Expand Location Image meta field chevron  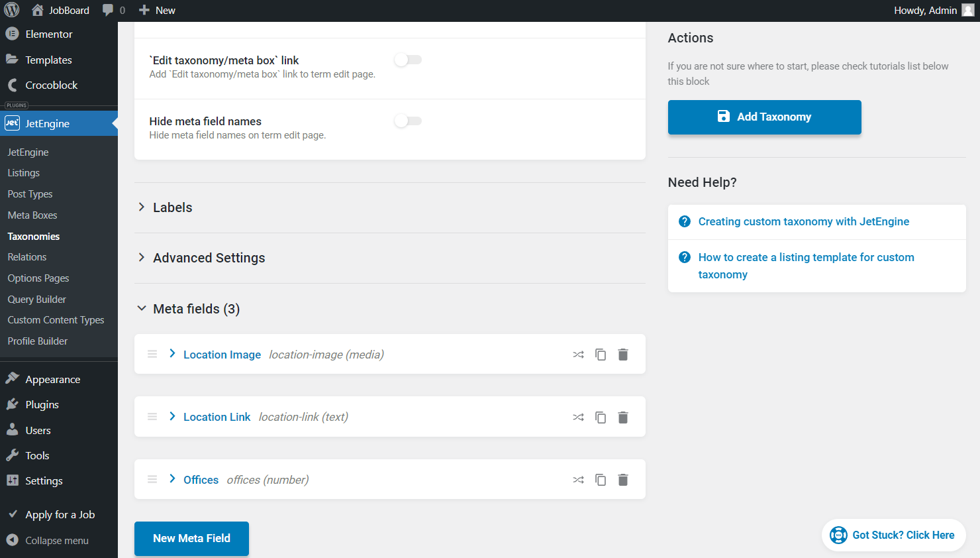coord(172,354)
